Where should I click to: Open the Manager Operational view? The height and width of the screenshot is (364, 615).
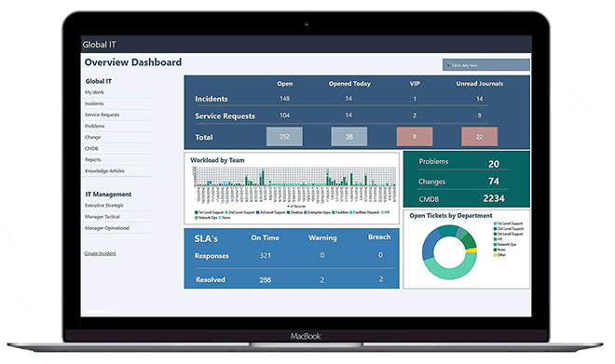(107, 228)
